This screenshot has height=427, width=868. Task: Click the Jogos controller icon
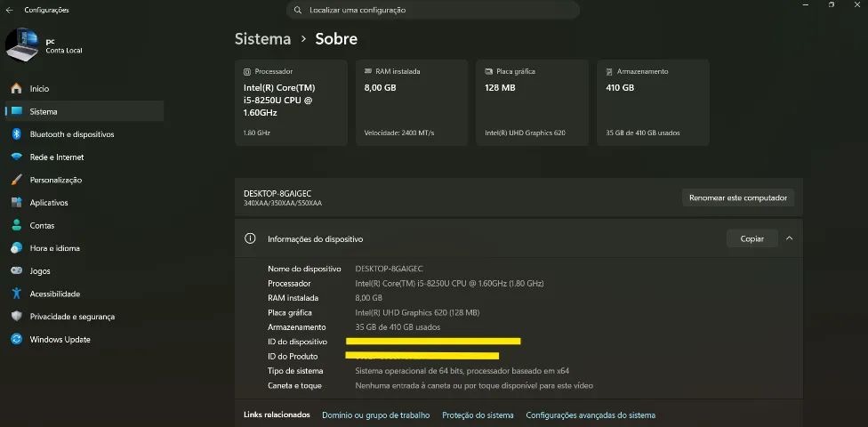[x=17, y=270]
